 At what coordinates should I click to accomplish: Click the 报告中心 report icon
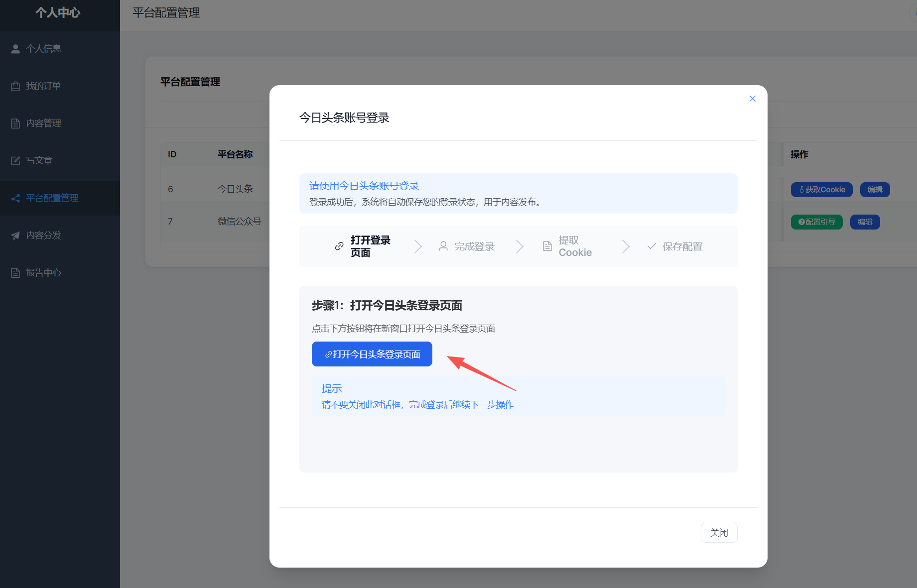(15, 273)
